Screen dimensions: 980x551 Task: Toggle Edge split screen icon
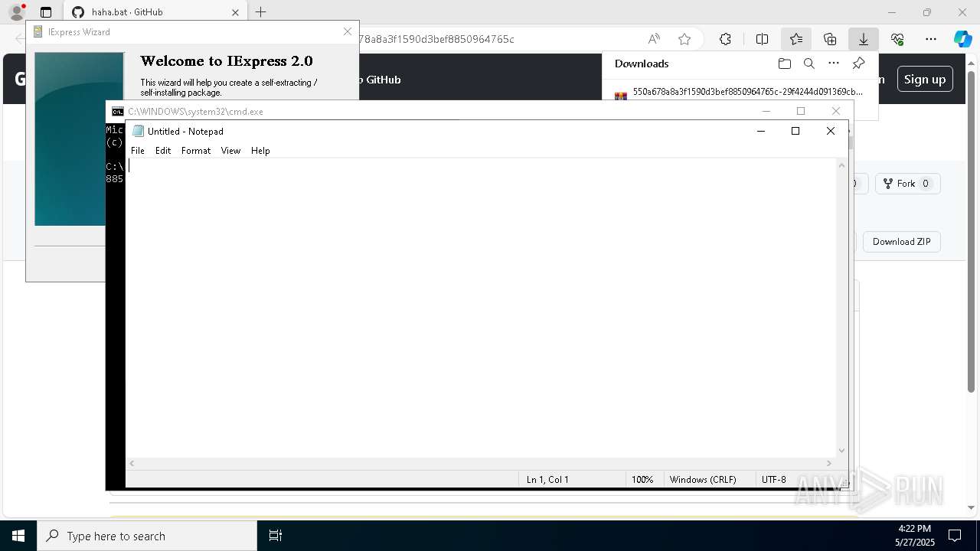point(762,39)
